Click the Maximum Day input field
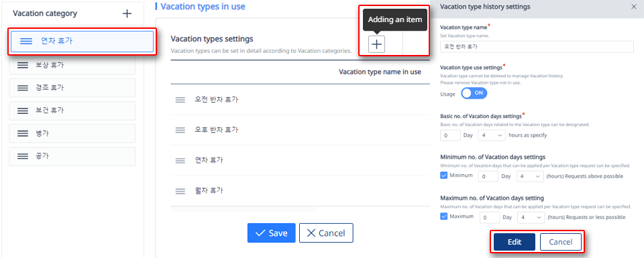The image size is (644, 258). pos(489,217)
